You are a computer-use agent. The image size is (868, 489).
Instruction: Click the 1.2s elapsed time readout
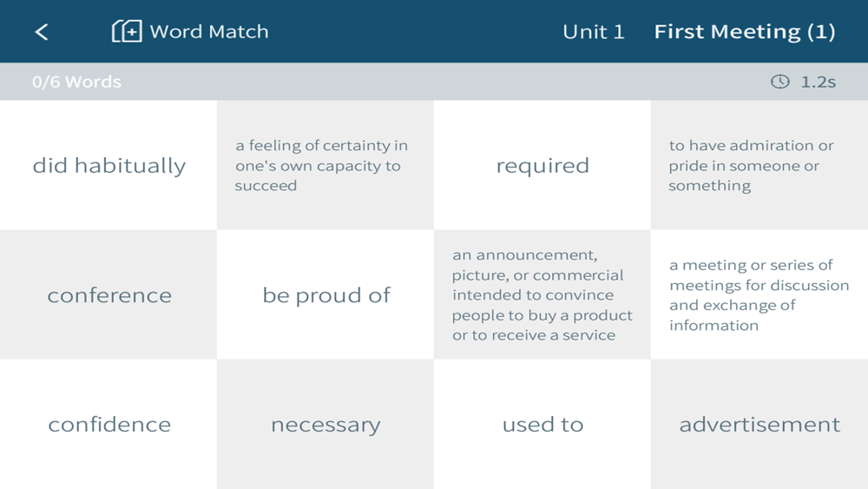click(819, 82)
